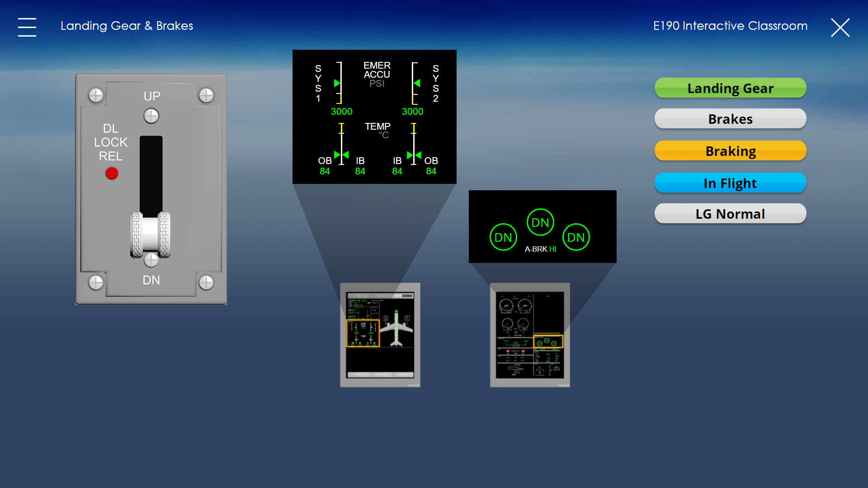Screen dimensions: 868x488
Task: Move gear lever to UP position label
Action: [x=152, y=96]
